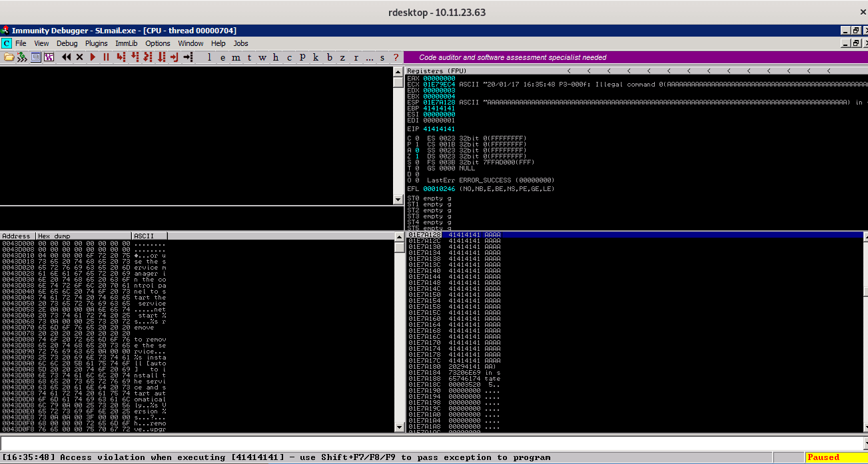Show Call stack with 'k' button
This screenshot has width=868, height=464.
point(316,57)
